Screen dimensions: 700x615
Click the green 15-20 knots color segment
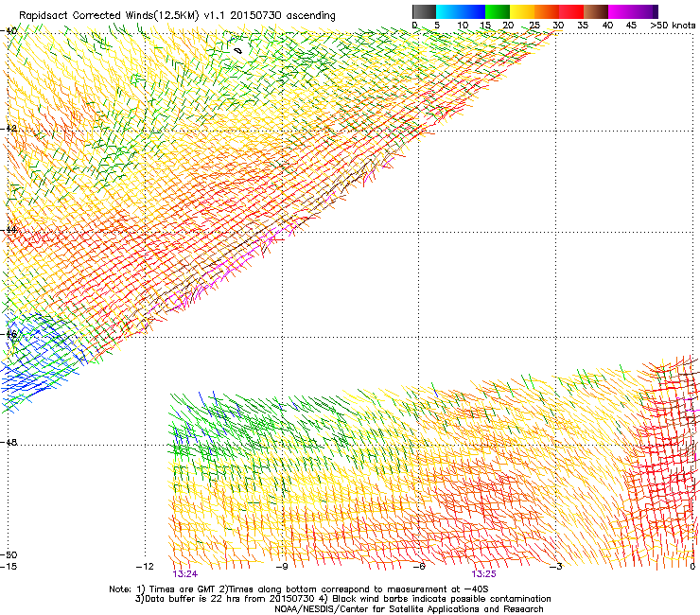pos(498,11)
